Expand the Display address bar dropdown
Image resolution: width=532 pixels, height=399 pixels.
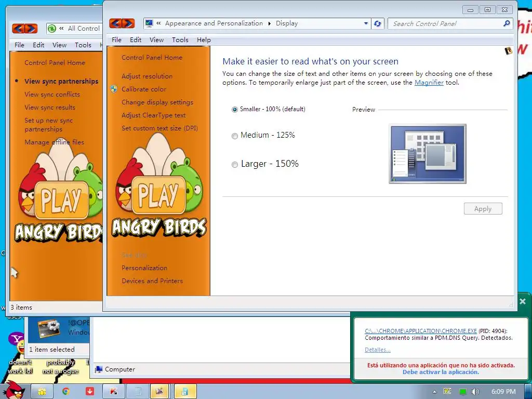click(366, 23)
